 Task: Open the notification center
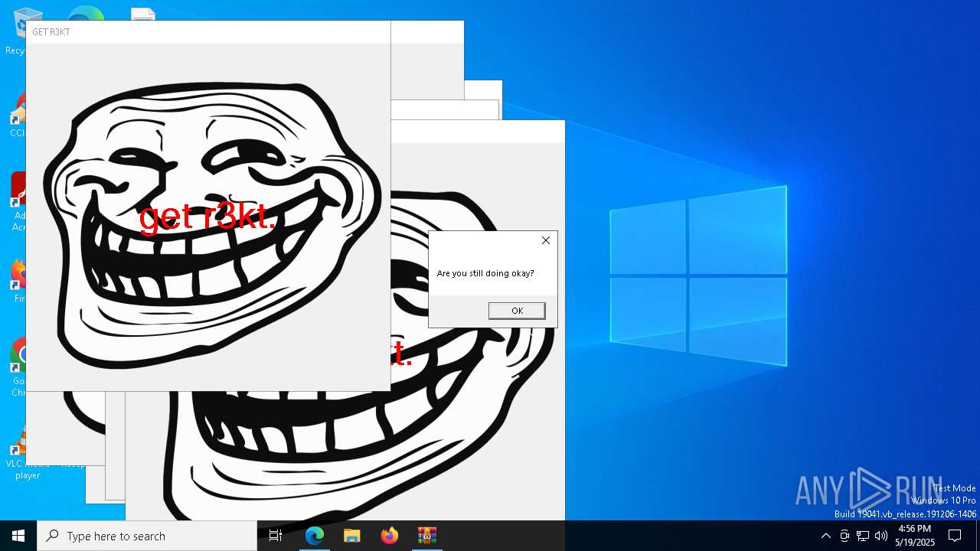[x=955, y=536]
